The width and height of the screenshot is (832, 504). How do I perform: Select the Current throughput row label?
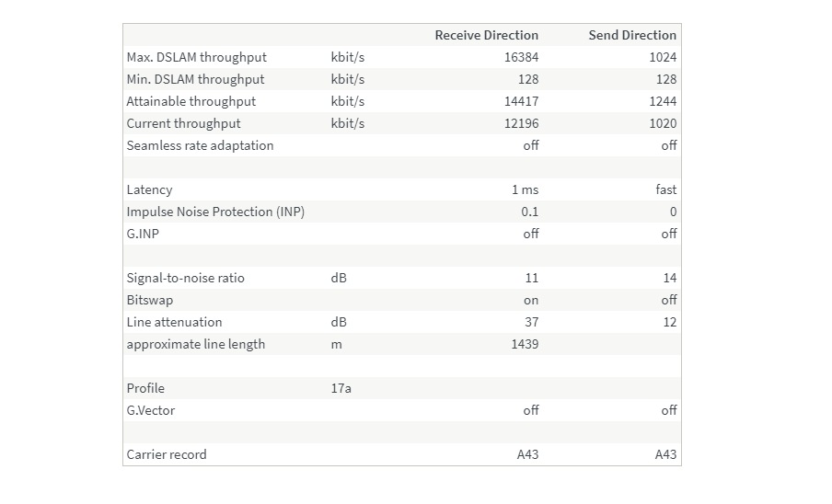(x=183, y=123)
